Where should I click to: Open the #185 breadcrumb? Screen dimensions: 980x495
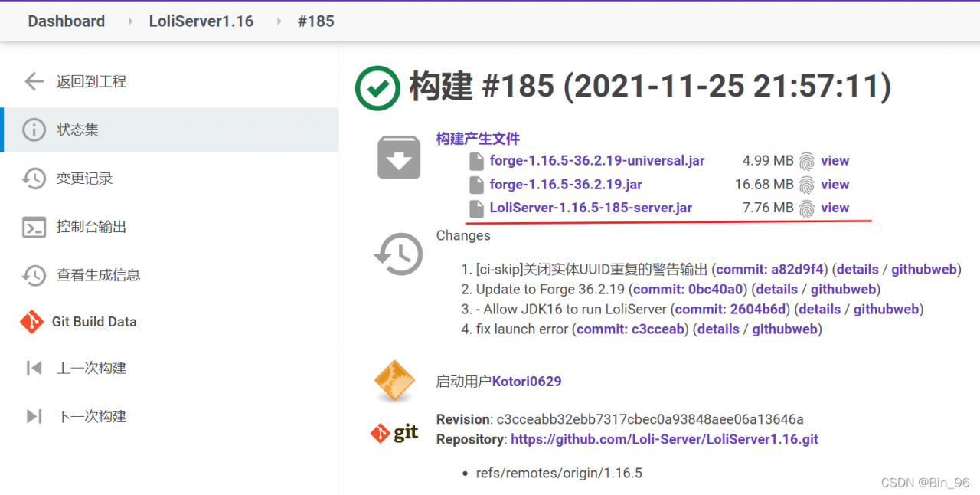316,21
